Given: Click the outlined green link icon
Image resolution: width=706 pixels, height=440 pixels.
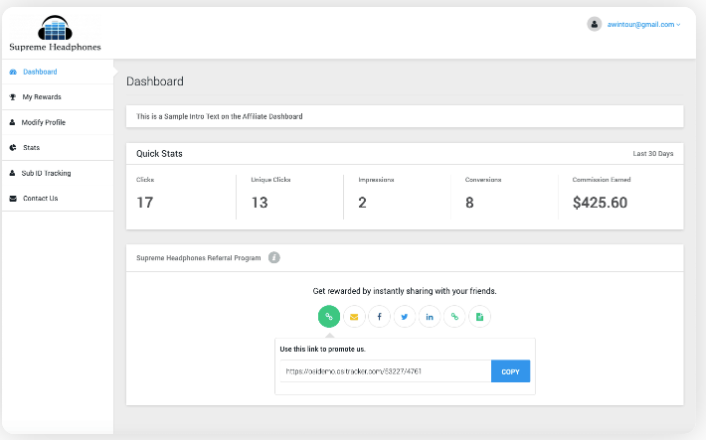Looking at the screenshot, I should 455,317.
